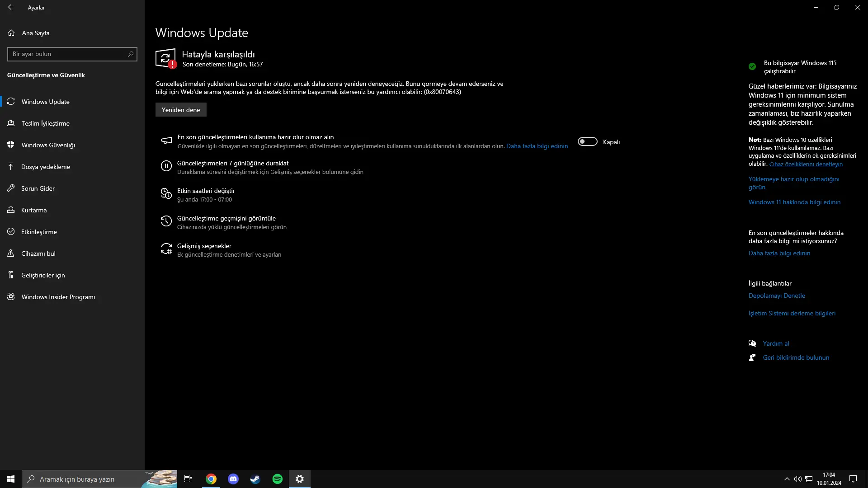Click the megaphone icon for latest updates
This screenshot has height=488, width=868.
[166, 141]
